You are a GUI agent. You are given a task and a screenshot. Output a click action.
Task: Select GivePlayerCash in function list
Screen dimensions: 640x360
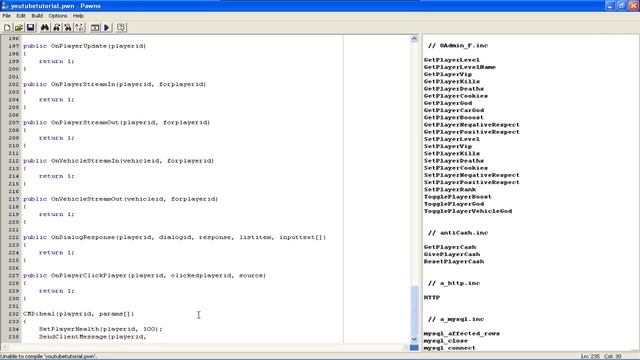pos(451,254)
